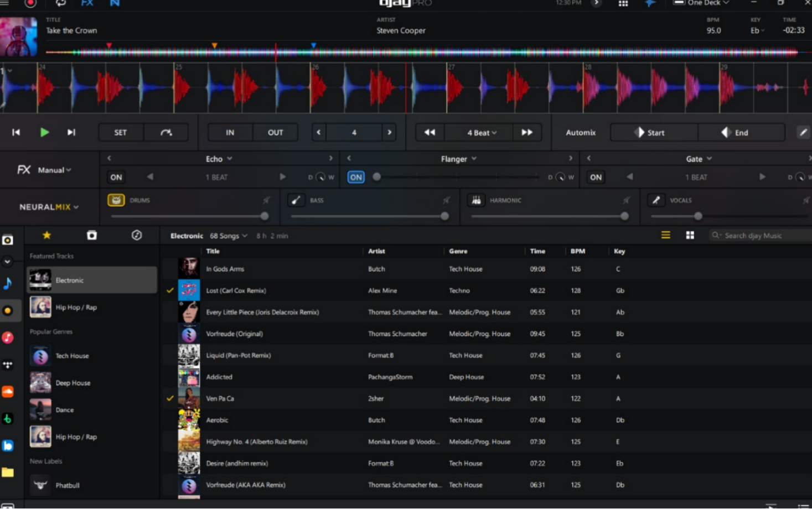
Task: Mute bass with the Bass guitar icon
Action: coord(296,200)
